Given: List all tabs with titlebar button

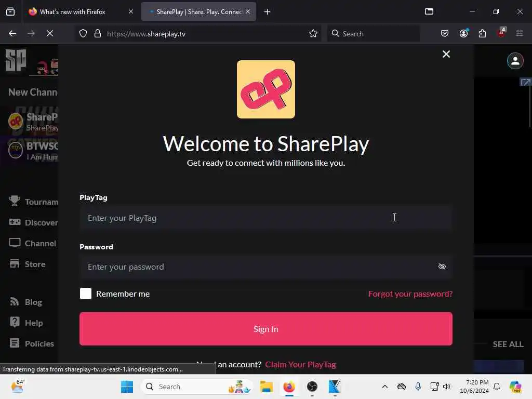Looking at the screenshot, I should click(x=429, y=12).
